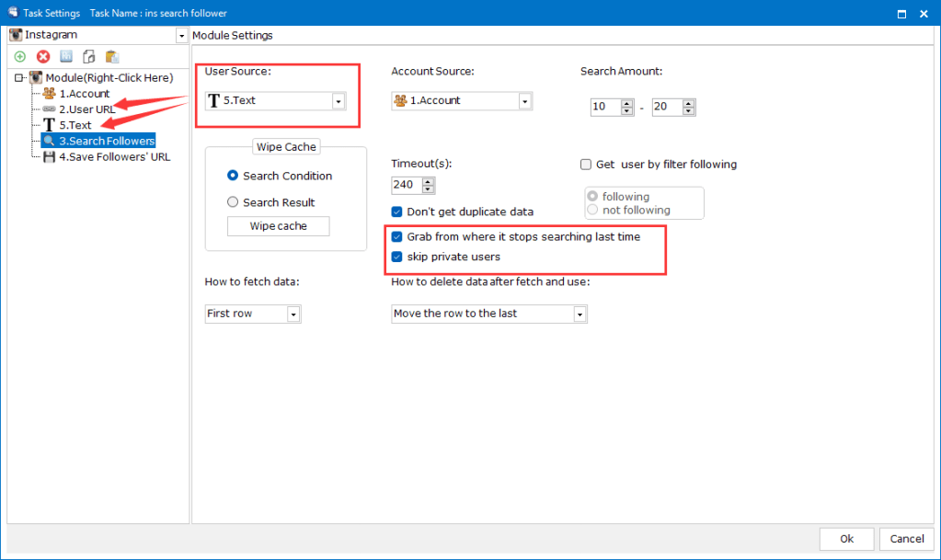Click the paste clipboard icon
Viewport: 941px width, 560px height.
click(112, 57)
